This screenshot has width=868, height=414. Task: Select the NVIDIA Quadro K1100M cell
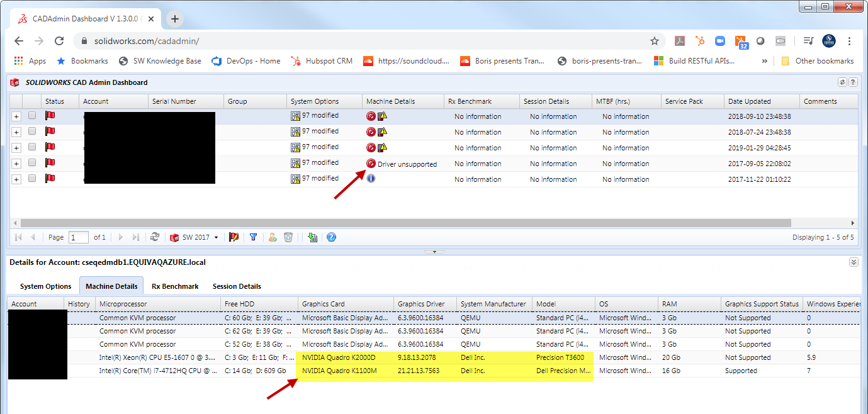pyautogui.click(x=346, y=371)
